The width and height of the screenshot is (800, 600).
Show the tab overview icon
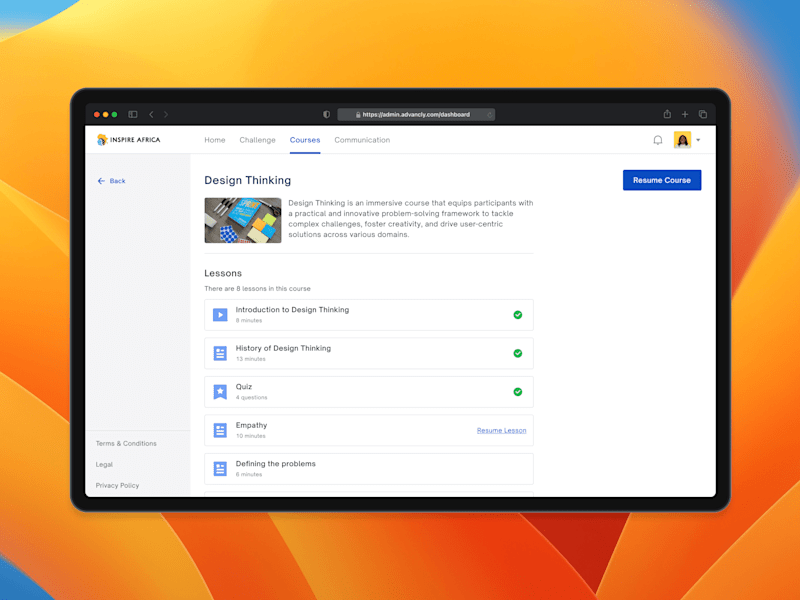(x=703, y=114)
